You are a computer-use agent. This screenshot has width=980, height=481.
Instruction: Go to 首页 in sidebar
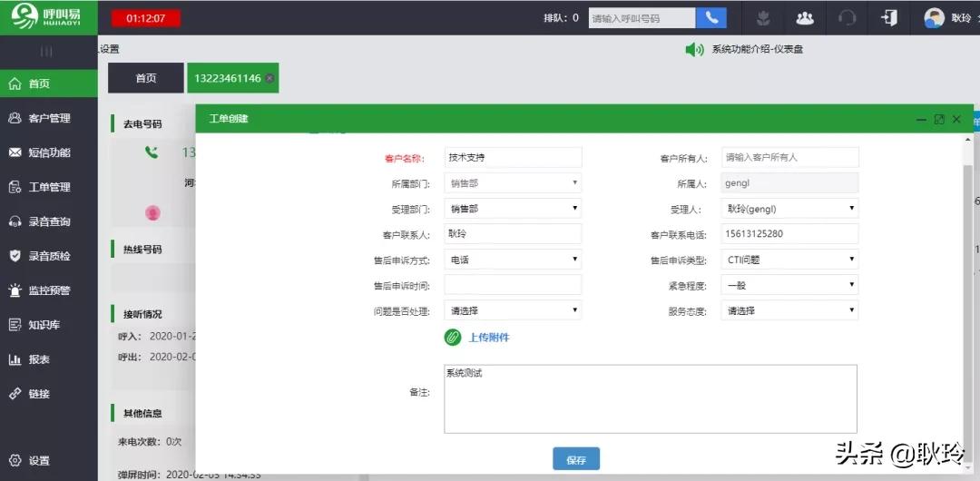[x=49, y=83]
